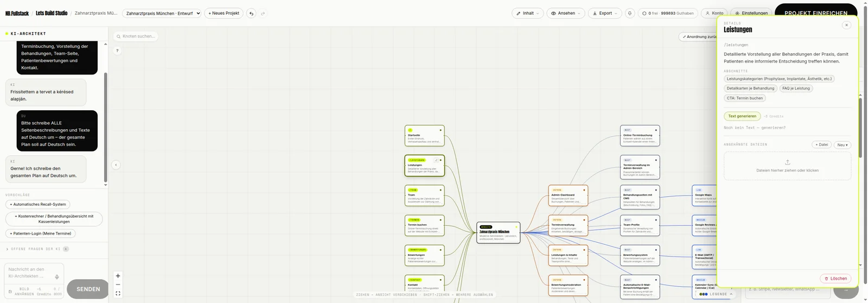The image size is (868, 303).
Task: Submit the project via Projekt einreichen
Action: 816,11
